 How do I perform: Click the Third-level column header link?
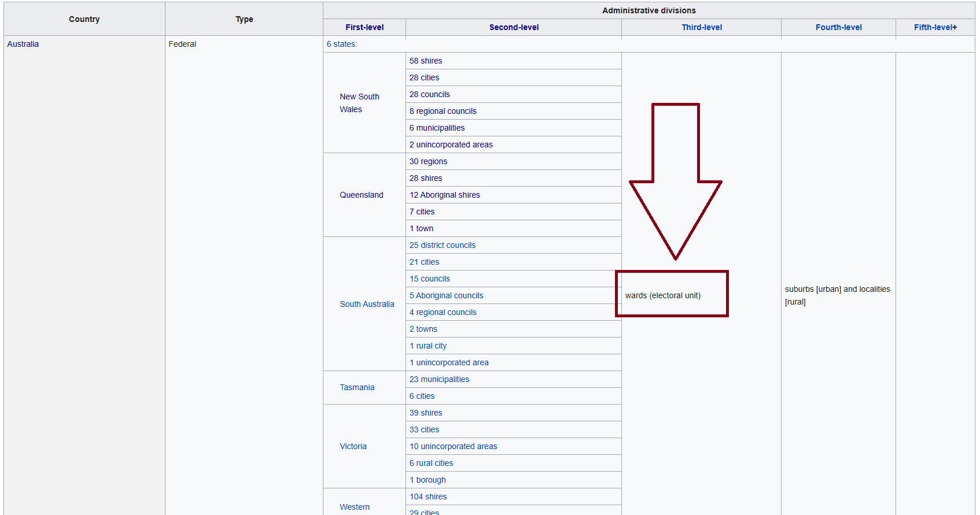702,27
